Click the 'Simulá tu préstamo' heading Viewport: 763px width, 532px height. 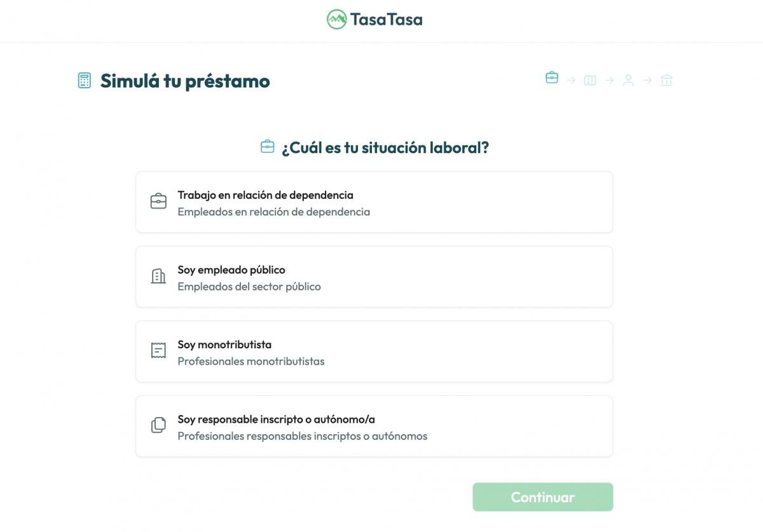tap(184, 81)
